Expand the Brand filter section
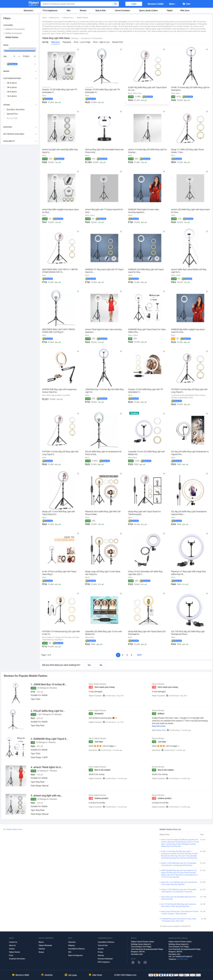Image resolution: width=213 pixels, height=980 pixels. point(20,71)
